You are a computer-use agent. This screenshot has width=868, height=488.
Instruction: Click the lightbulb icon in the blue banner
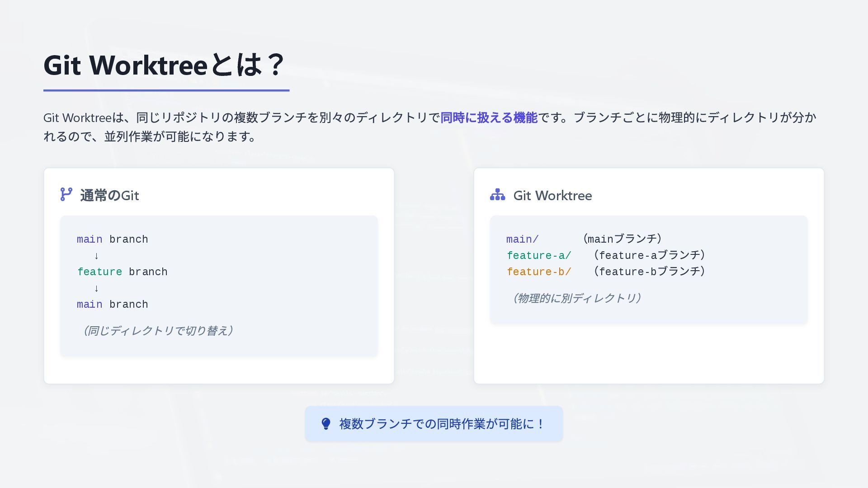tap(326, 424)
